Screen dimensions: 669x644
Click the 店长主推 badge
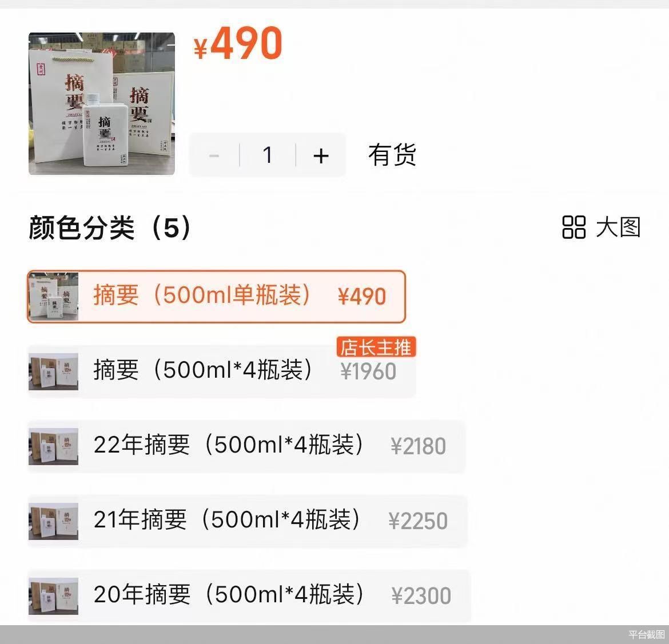(x=376, y=347)
